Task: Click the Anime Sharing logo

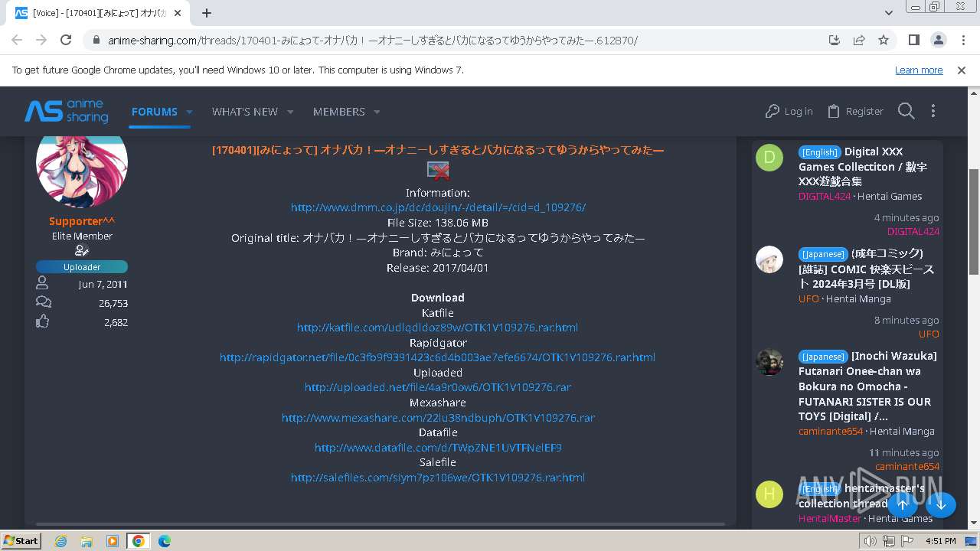Action: [67, 112]
